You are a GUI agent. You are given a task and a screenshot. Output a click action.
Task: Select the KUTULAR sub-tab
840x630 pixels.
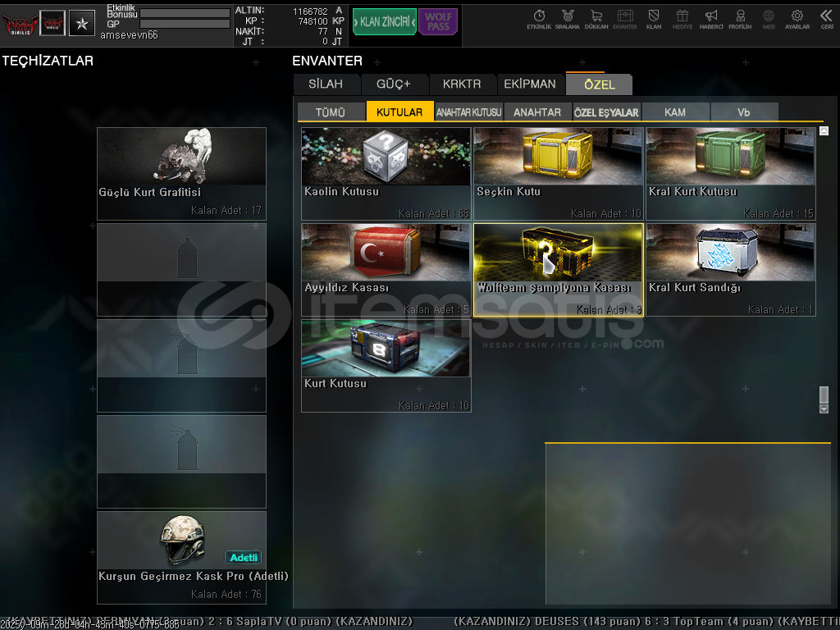click(399, 112)
